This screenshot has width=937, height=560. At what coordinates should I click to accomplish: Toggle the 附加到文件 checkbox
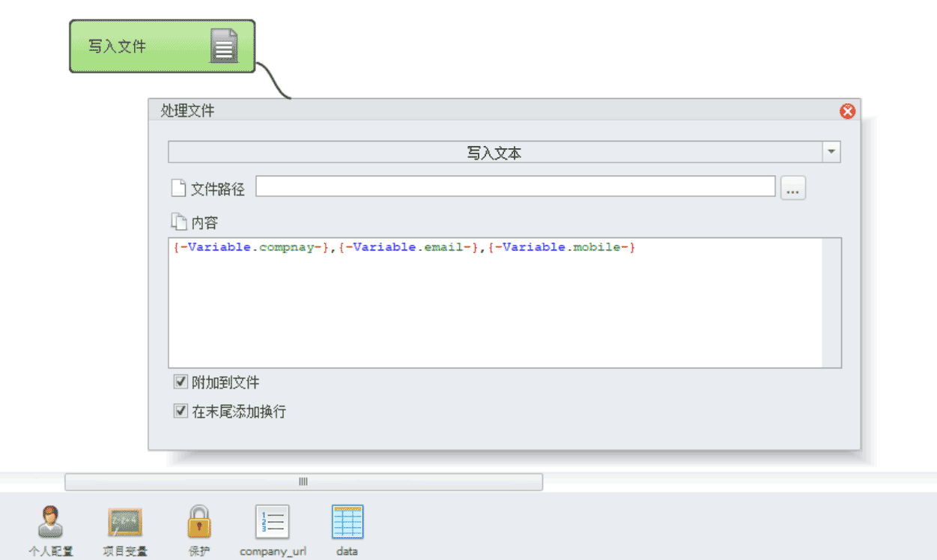point(181,383)
